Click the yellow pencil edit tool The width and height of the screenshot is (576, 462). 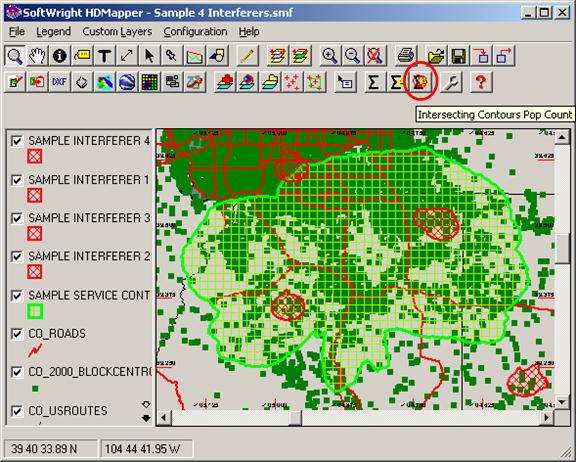247,56
